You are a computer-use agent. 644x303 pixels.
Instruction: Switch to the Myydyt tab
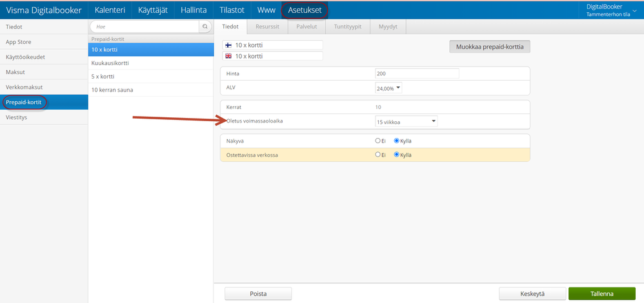[388, 26]
